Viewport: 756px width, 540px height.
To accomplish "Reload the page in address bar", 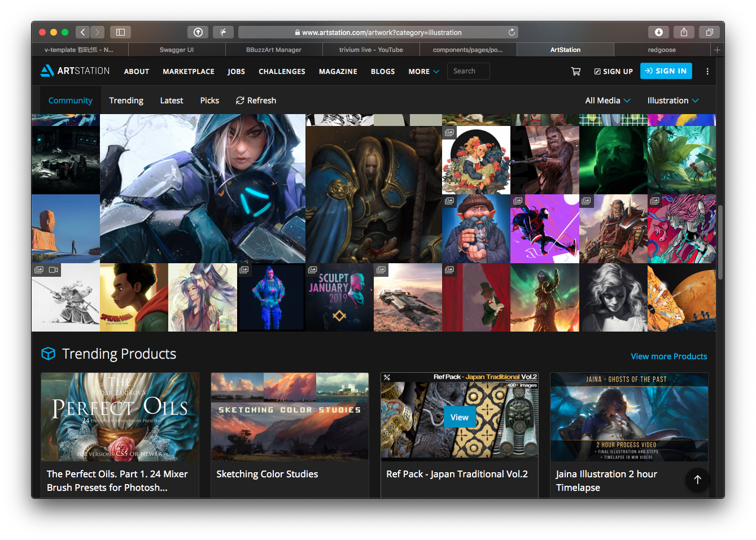I will pos(512,32).
